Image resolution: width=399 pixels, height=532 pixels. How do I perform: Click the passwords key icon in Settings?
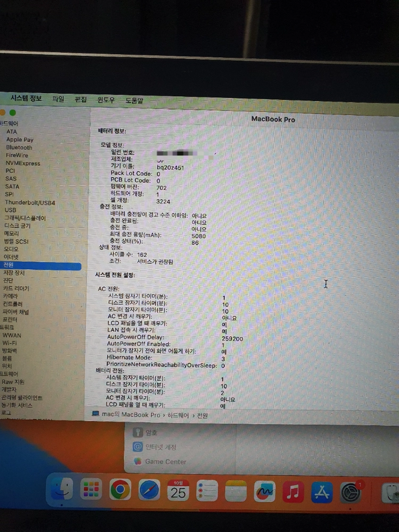[137, 432]
